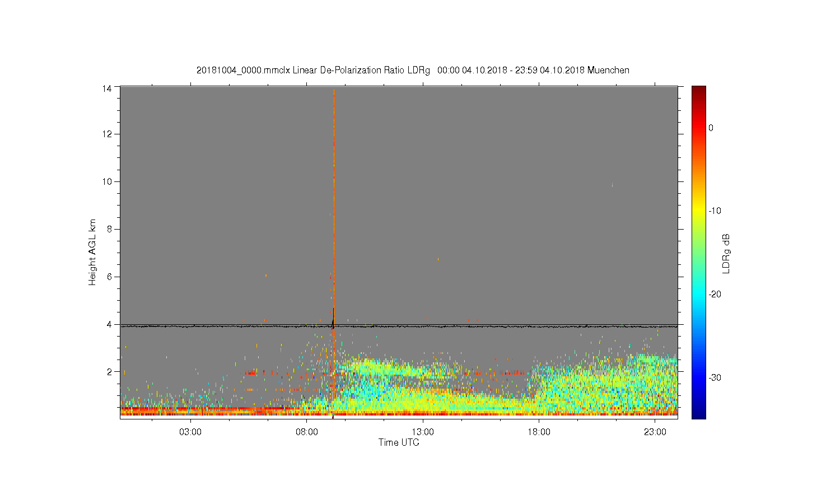This screenshot has width=840, height=504.
Task: Click the '8' height axis label
Action: (x=109, y=229)
